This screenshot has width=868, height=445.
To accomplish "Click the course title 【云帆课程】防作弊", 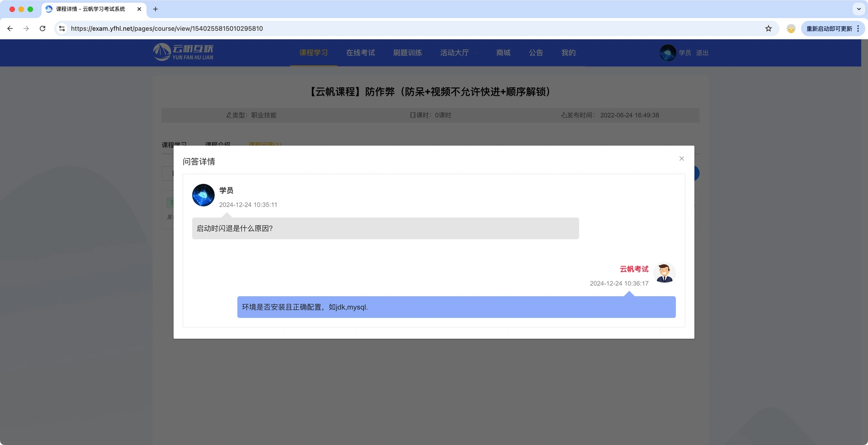I will (x=430, y=92).
